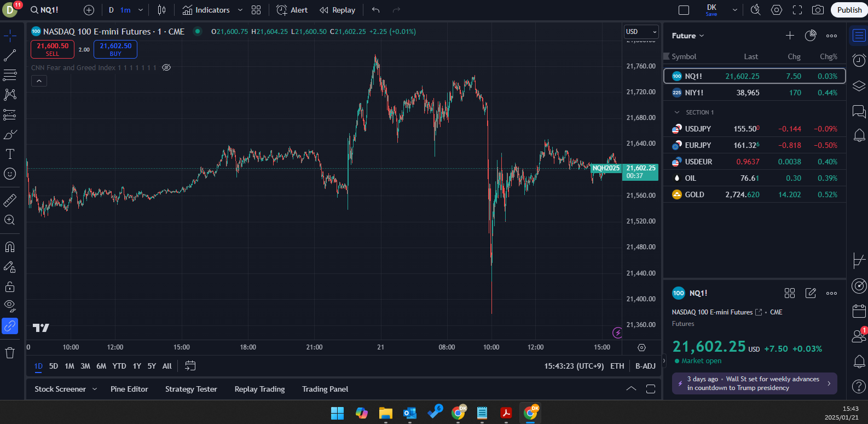This screenshot has height=424, width=868.
Task: Open go to date calendar icon
Action: pos(190,366)
